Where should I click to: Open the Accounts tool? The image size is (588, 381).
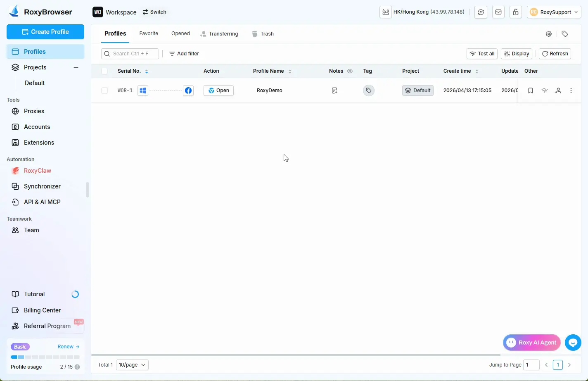pos(45,127)
